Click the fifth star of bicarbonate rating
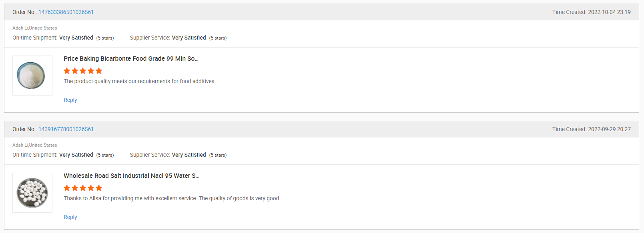 [99, 71]
